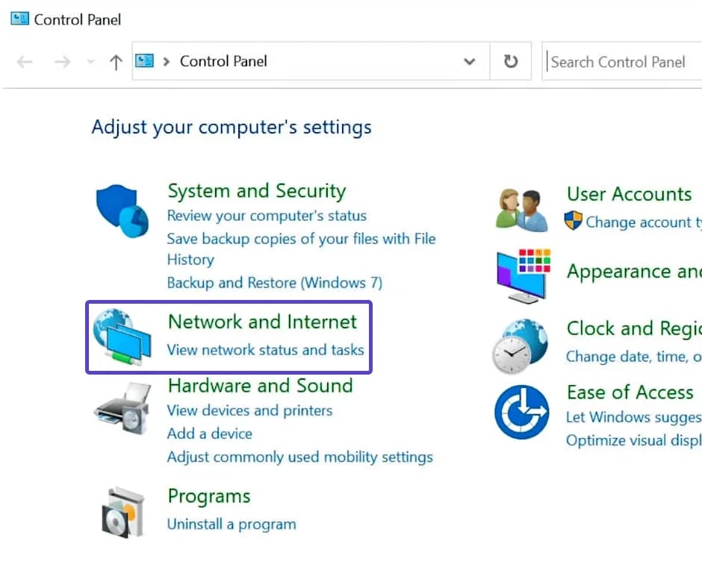The height and width of the screenshot is (588, 702).
Task: Click the Search Control Panel field
Action: [x=620, y=62]
